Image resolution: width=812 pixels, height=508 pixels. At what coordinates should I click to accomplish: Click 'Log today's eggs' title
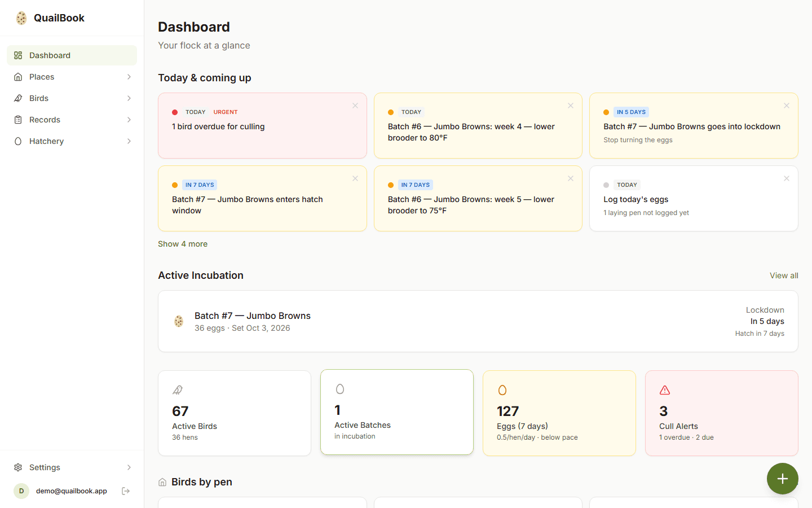tap(636, 199)
